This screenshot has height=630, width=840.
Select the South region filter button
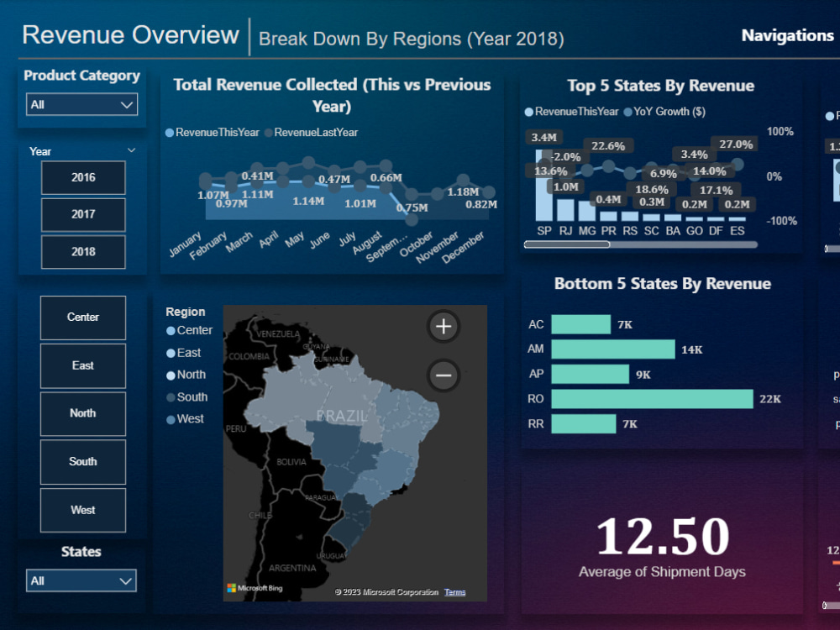click(x=82, y=461)
